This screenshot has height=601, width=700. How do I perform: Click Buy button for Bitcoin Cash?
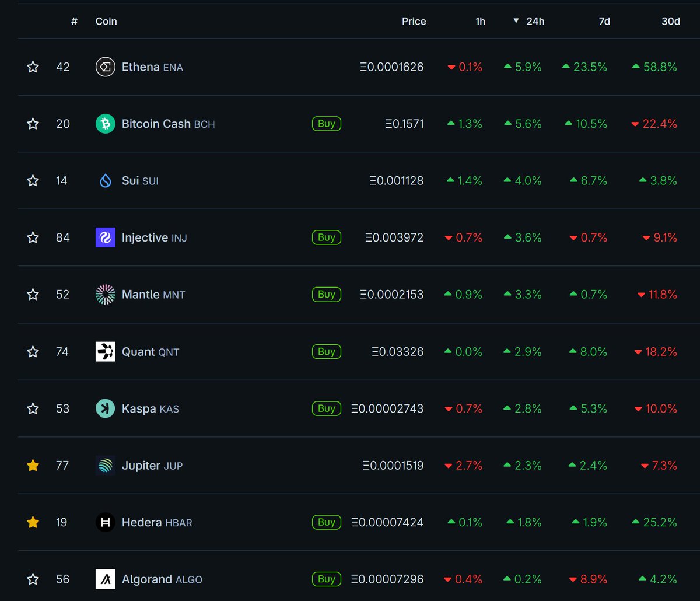pyautogui.click(x=327, y=124)
